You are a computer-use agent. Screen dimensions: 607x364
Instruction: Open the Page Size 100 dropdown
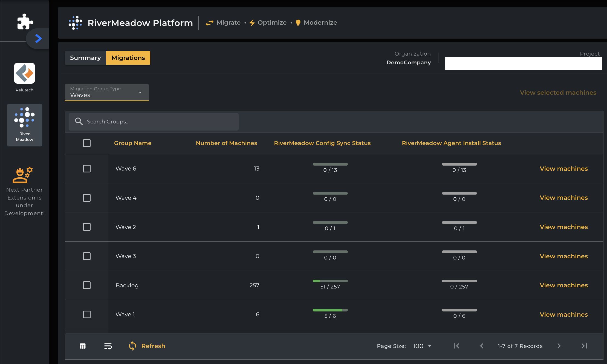[422, 346]
